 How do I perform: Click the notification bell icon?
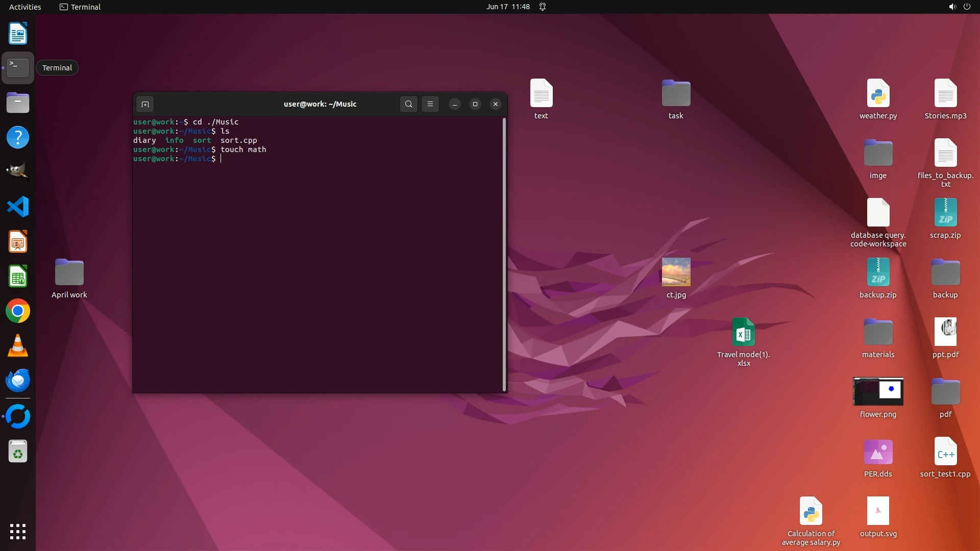point(543,7)
